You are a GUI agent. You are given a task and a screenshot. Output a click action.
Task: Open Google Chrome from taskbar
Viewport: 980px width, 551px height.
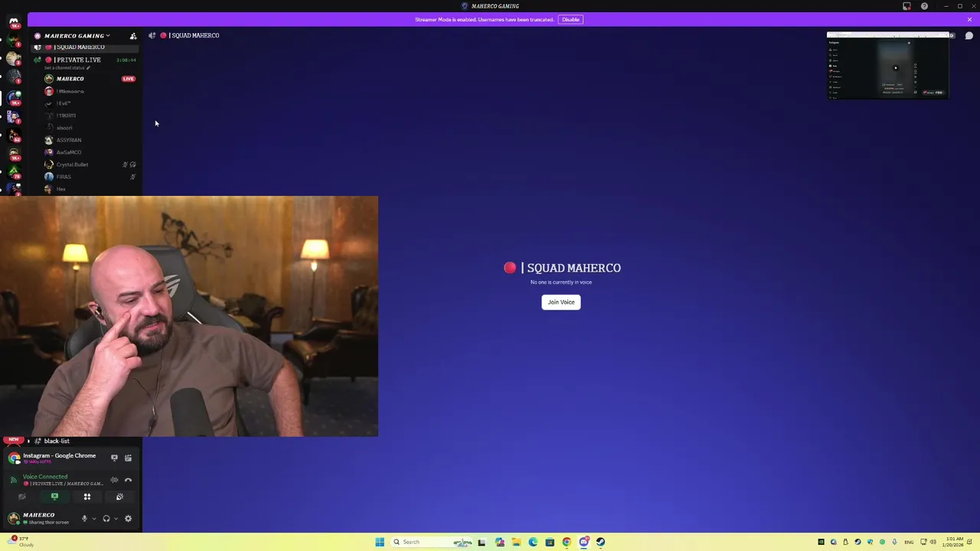coord(567,542)
